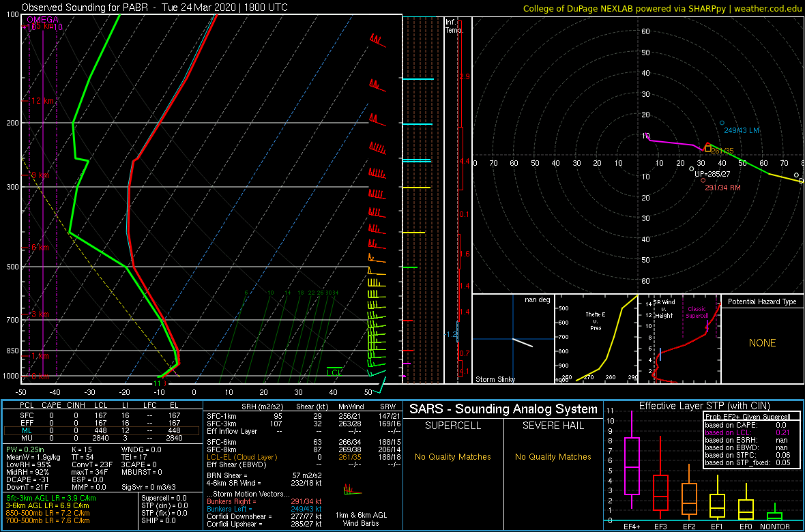The width and height of the screenshot is (805, 532).
Task: Click the white Corfidi upshear circle on hodograph
Action: pyautogui.click(x=692, y=168)
